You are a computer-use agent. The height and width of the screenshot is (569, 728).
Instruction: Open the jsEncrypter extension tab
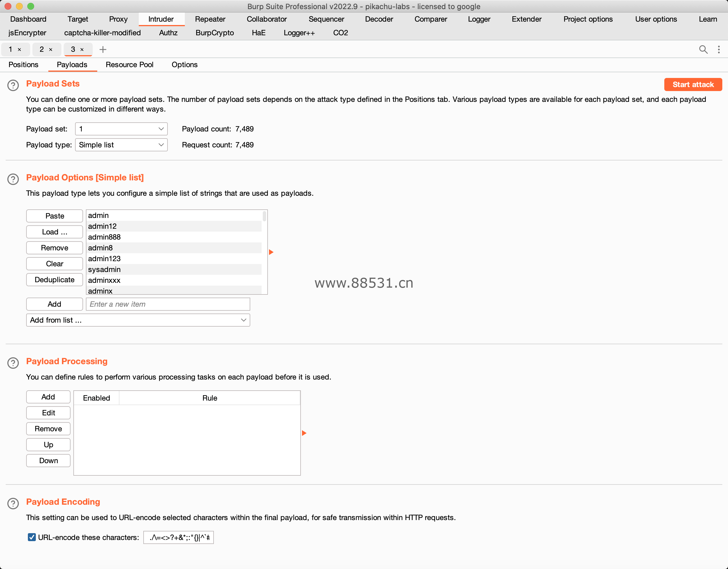pyautogui.click(x=27, y=33)
